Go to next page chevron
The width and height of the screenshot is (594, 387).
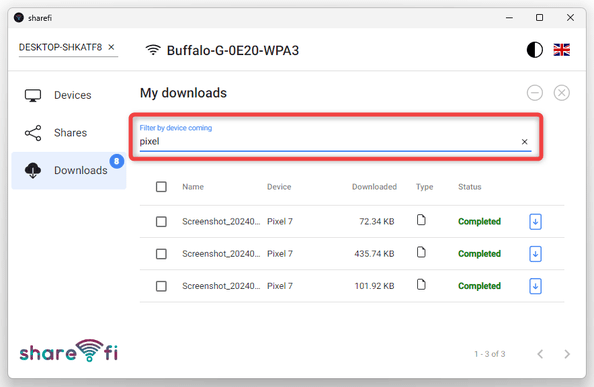(567, 354)
